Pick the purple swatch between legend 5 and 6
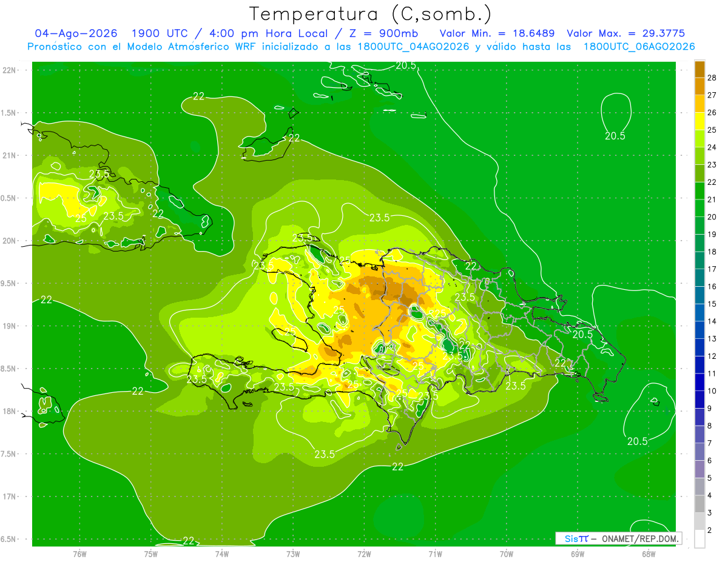The width and height of the screenshot is (728, 562). pyautogui.click(x=699, y=469)
